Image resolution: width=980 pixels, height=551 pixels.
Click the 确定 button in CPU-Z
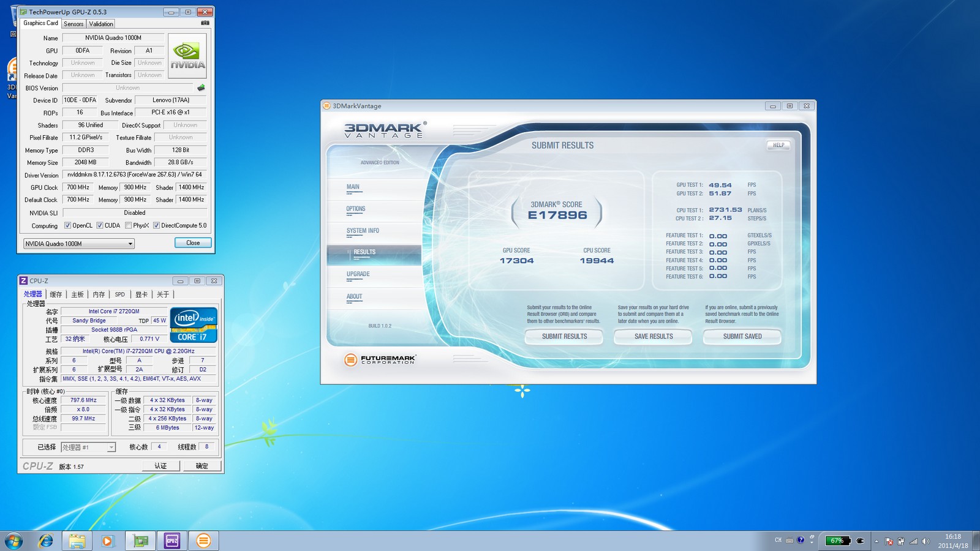pos(202,466)
